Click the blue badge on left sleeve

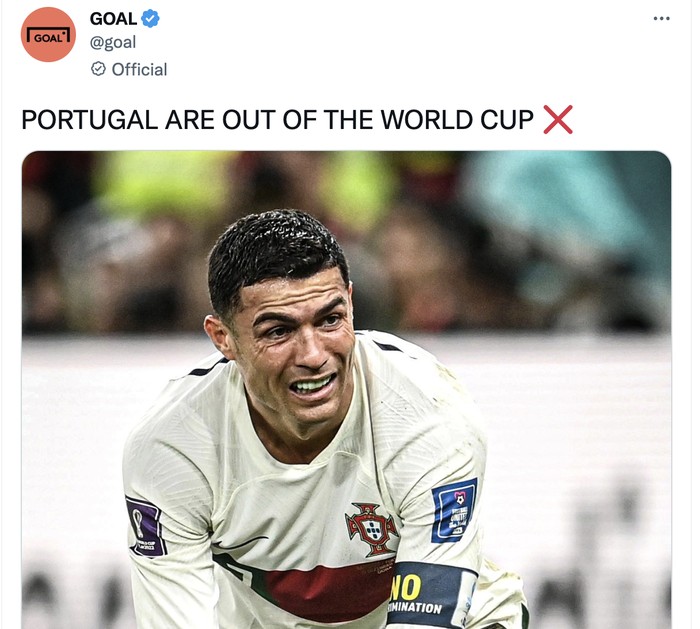click(x=454, y=510)
